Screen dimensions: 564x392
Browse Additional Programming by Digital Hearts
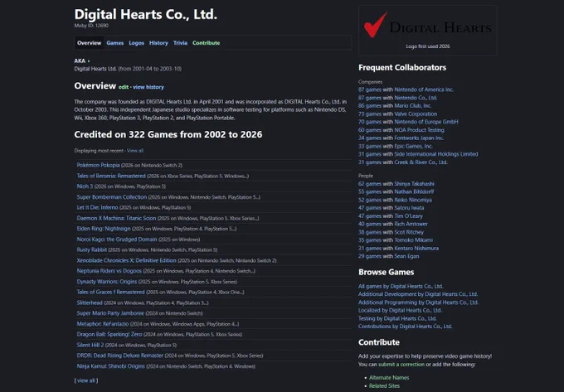pos(418,302)
